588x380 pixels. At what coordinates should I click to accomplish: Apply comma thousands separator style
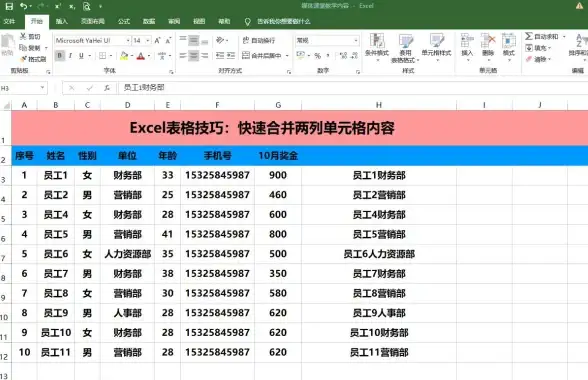click(x=328, y=56)
